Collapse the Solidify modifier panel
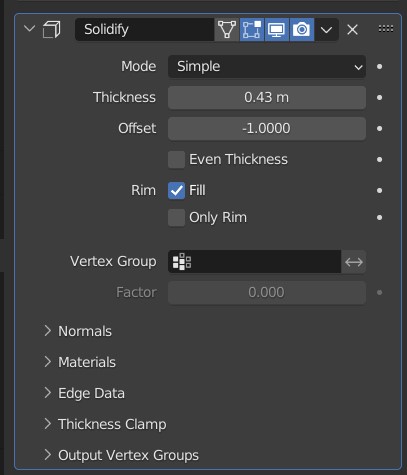The image size is (407, 475). (x=30, y=29)
